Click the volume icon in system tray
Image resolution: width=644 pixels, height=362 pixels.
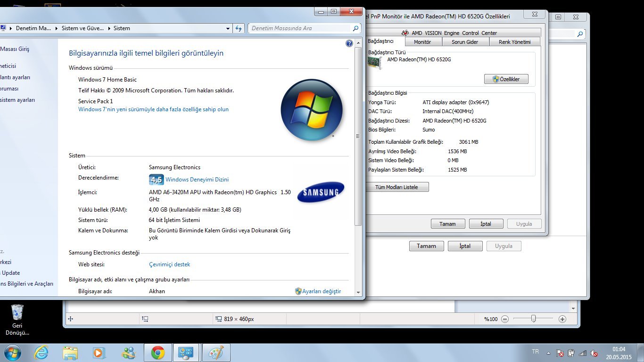pos(594,353)
